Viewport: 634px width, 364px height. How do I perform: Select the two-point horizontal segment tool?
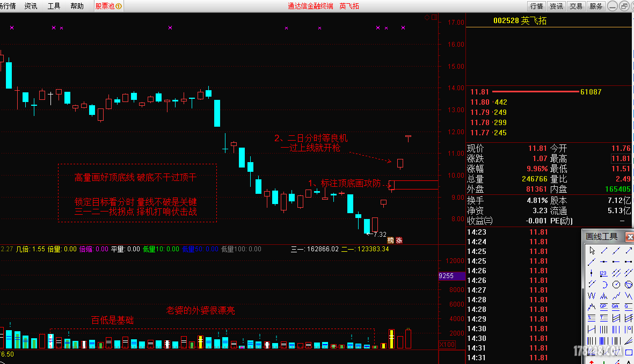pos(629,261)
